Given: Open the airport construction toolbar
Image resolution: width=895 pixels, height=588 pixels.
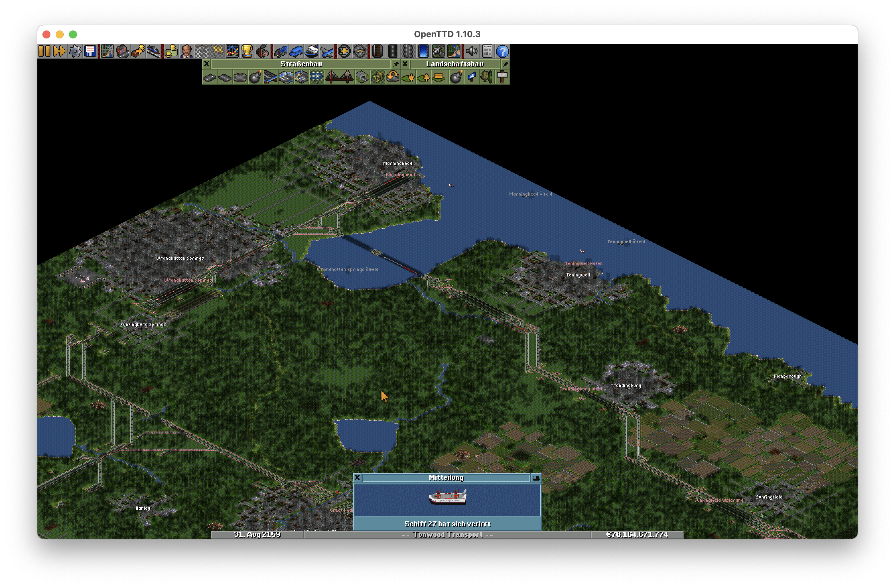Looking at the screenshot, I should pyautogui.click(x=439, y=51).
